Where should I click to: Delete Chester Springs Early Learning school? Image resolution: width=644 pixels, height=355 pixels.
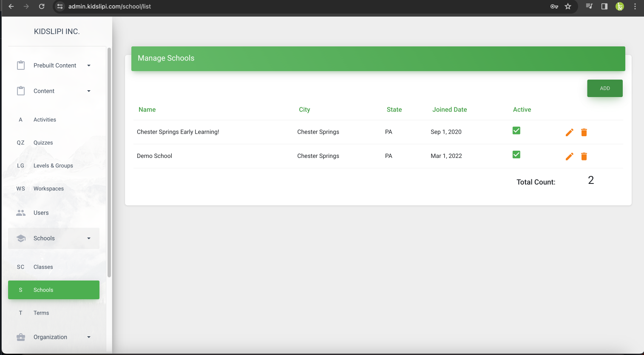pos(584,132)
